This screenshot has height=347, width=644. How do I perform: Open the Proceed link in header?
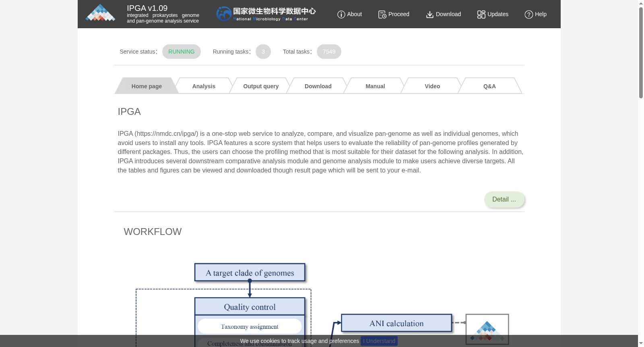click(398, 14)
